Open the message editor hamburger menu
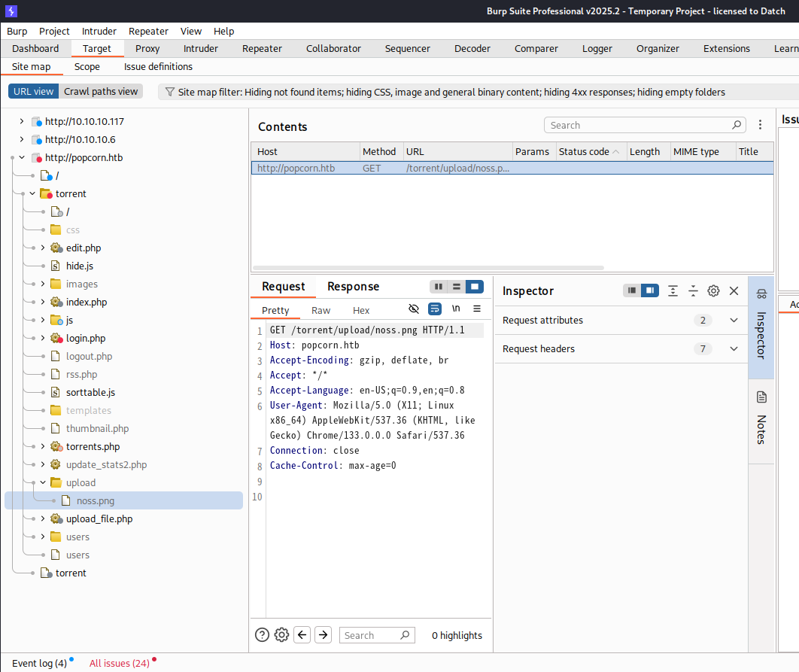 (477, 309)
